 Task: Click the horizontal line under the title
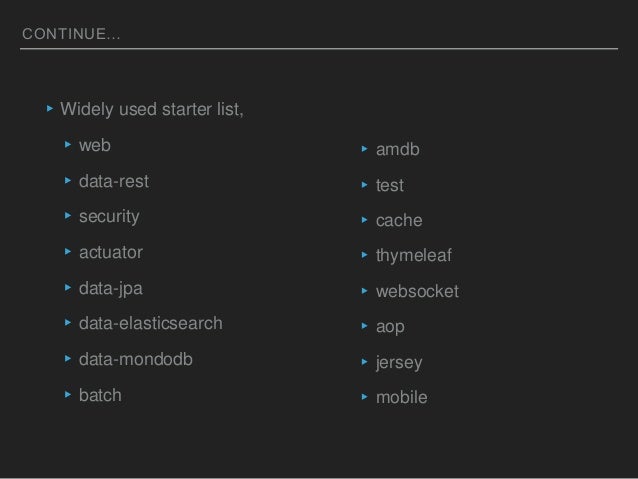pos(319,48)
